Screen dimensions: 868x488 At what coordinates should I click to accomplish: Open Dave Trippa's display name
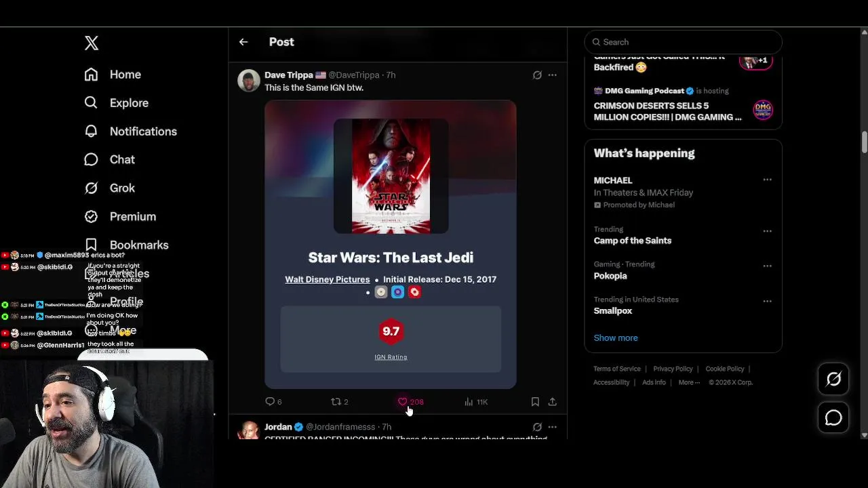pyautogui.click(x=289, y=75)
